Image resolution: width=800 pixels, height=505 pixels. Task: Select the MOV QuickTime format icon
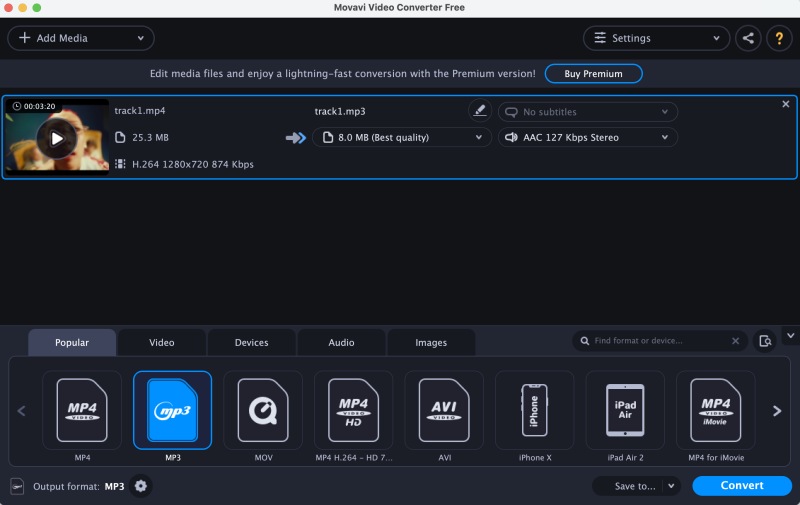[x=263, y=410]
